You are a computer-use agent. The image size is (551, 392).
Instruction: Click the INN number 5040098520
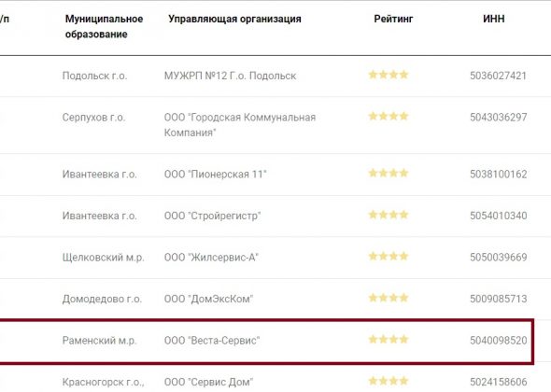point(499,341)
